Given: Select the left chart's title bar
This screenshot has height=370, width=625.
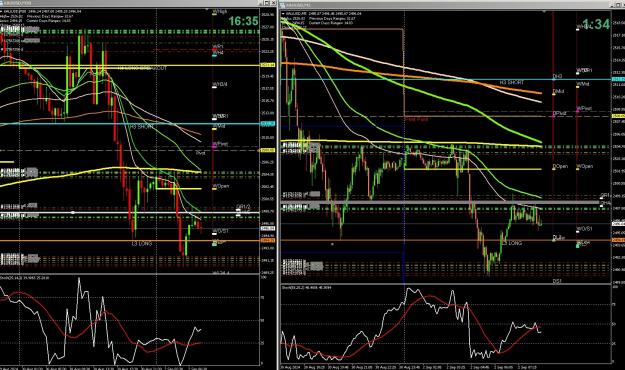Looking at the screenshot, I should tap(138, 3).
